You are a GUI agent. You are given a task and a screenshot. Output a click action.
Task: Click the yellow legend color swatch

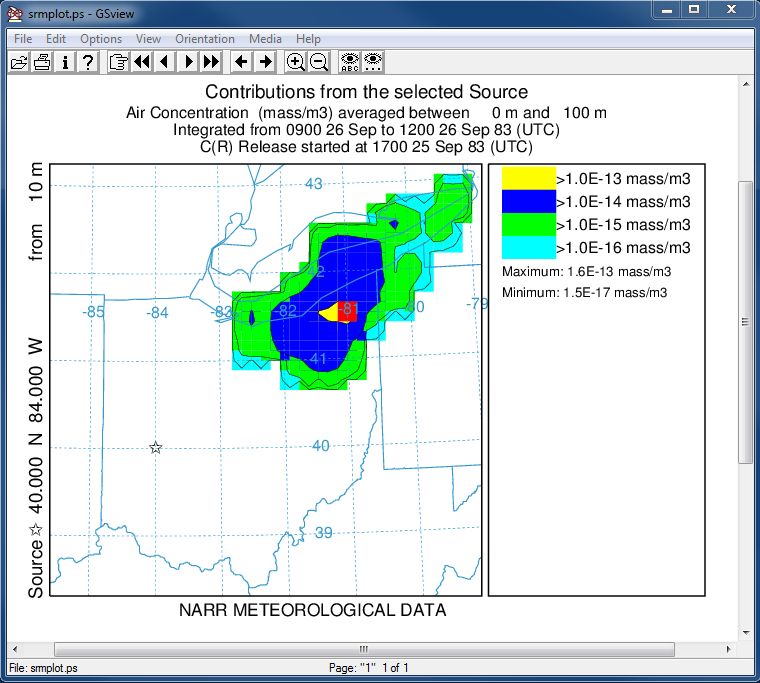coord(527,178)
